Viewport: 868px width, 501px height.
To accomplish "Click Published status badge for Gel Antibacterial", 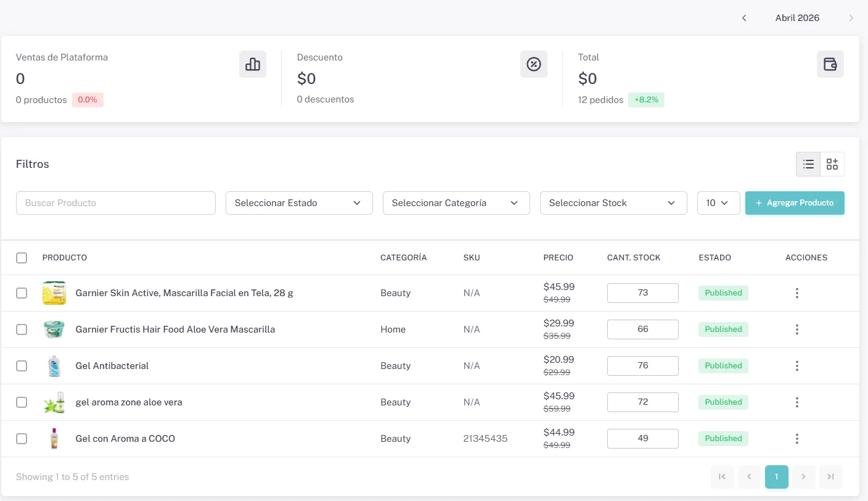I will click(x=723, y=366).
